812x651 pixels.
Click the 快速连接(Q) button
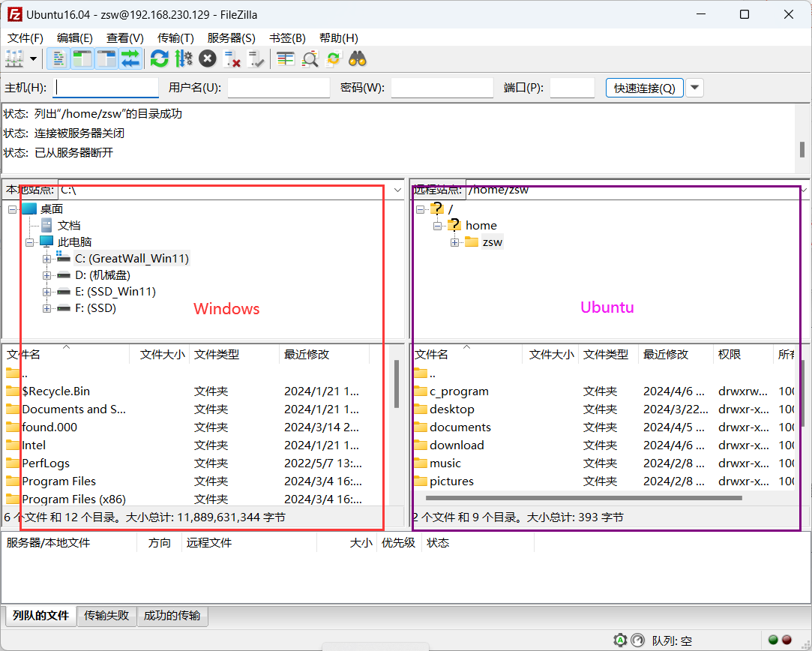pyautogui.click(x=644, y=88)
